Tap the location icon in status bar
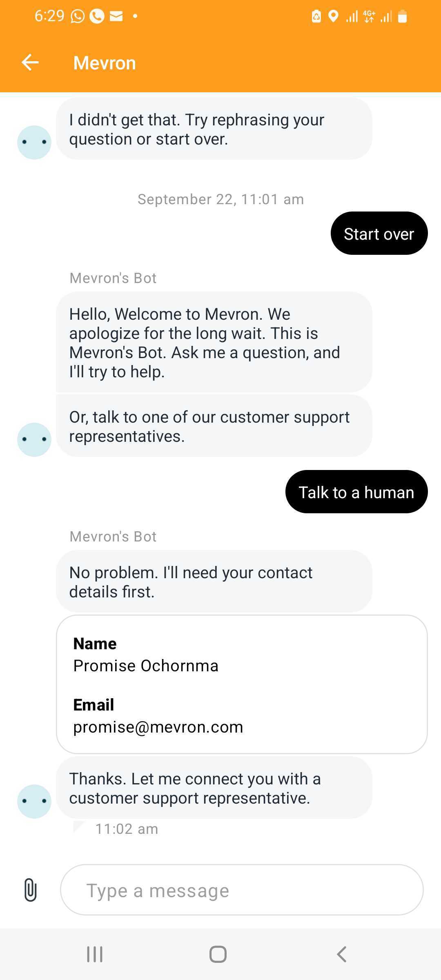Viewport: 441px width, 980px height. [334, 16]
